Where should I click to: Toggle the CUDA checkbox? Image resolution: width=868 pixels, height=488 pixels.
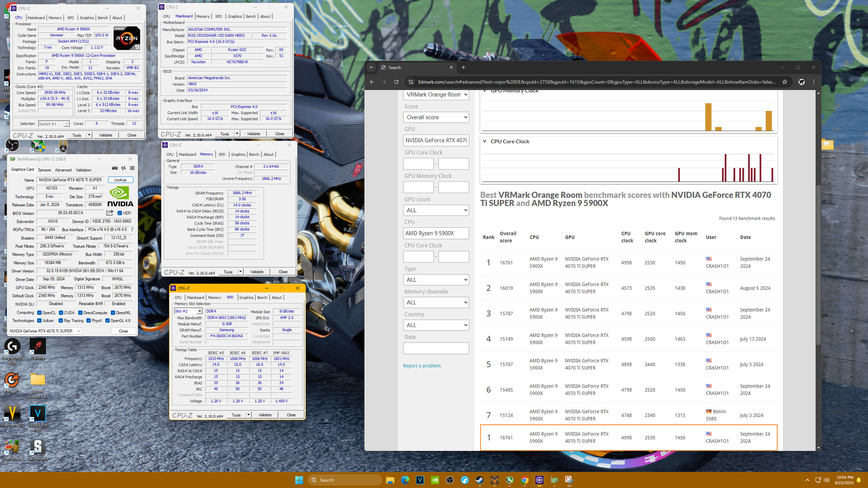(61, 313)
